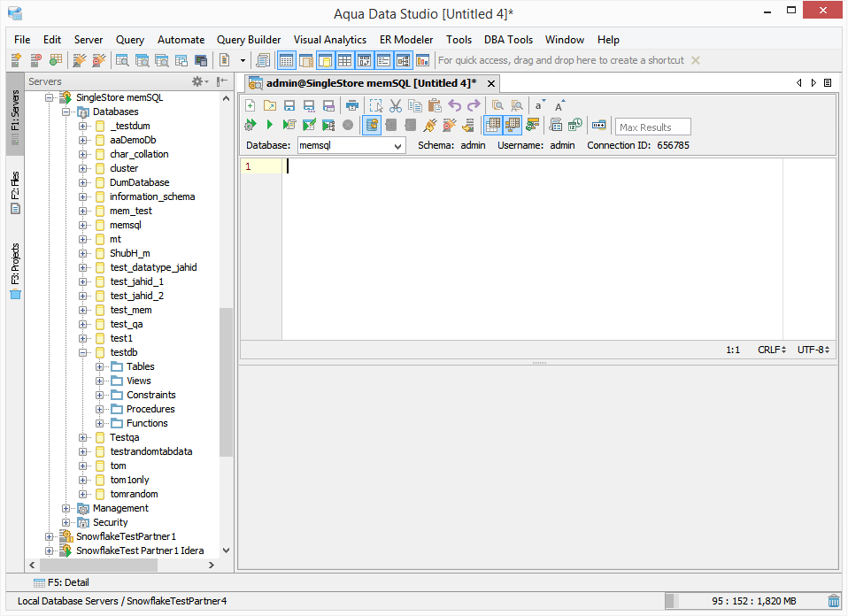
Task: Expand the Procedures folder
Action: click(99, 410)
